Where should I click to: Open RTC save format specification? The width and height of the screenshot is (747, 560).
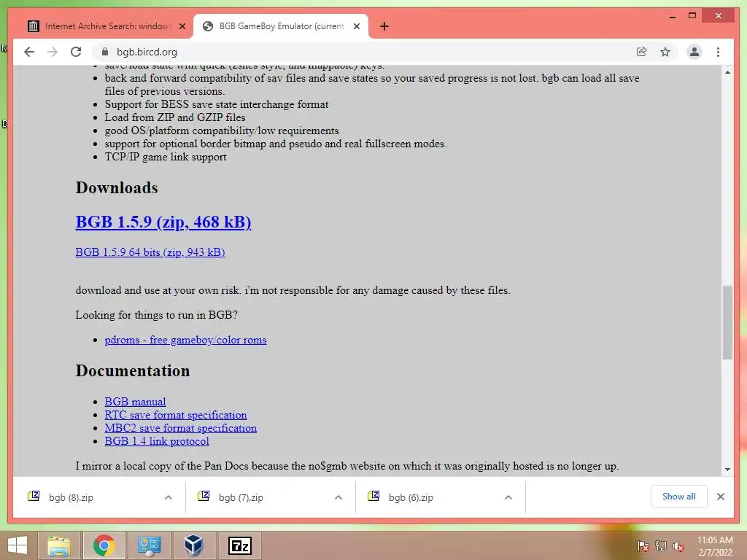click(176, 415)
